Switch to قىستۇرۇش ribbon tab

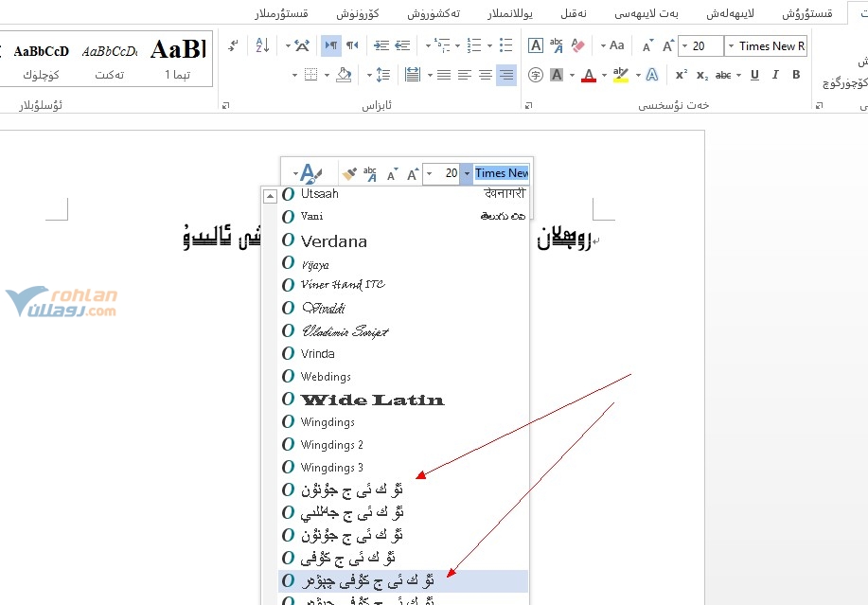(806, 14)
